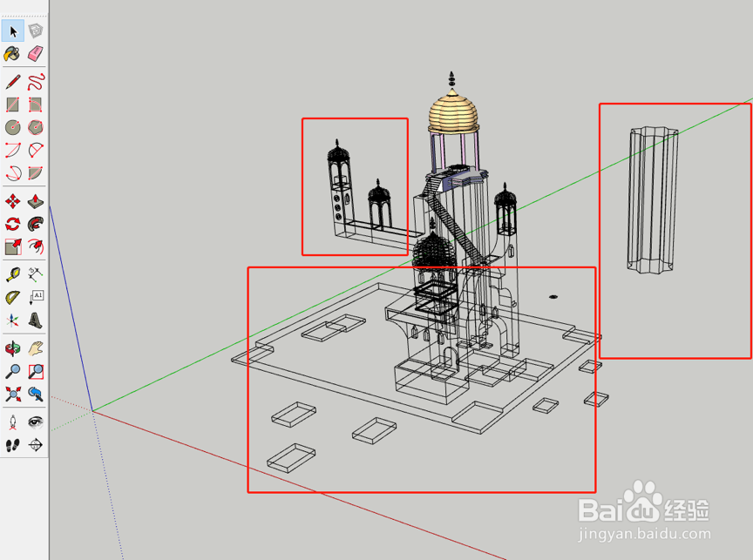
Task: Select the Pan hand tool
Action: (36, 348)
